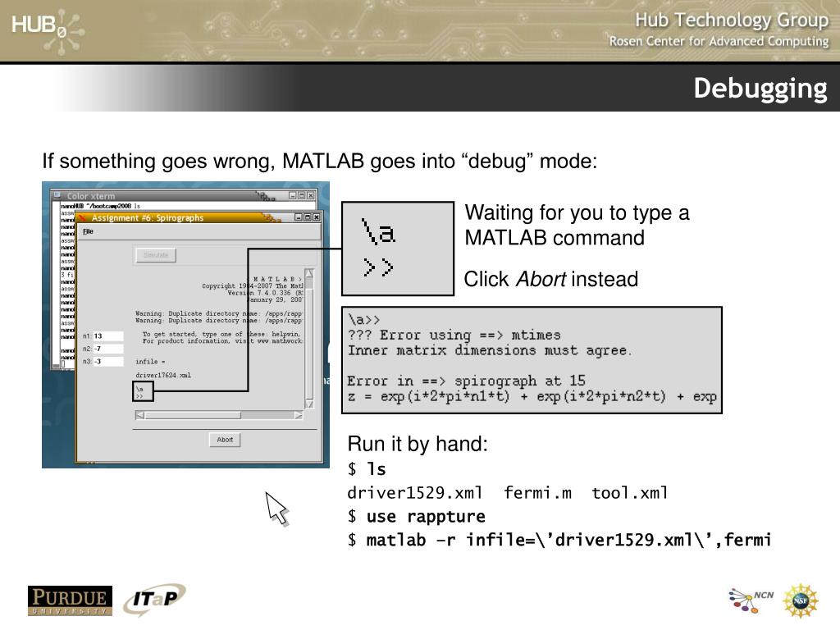Click 'nanoHUB ~/bootcamp2008 ls' xterm line
This screenshot has height=630, width=840.
(101, 206)
